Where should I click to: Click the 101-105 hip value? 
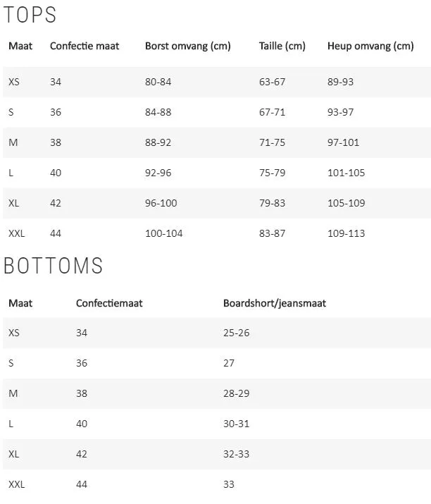(346, 173)
